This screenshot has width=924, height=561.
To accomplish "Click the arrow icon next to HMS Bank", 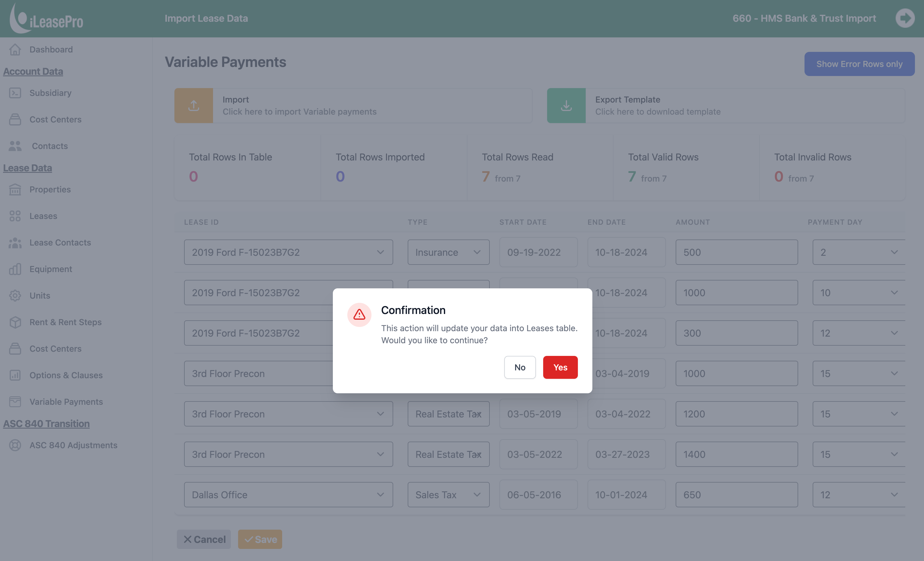I will click(x=905, y=18).
